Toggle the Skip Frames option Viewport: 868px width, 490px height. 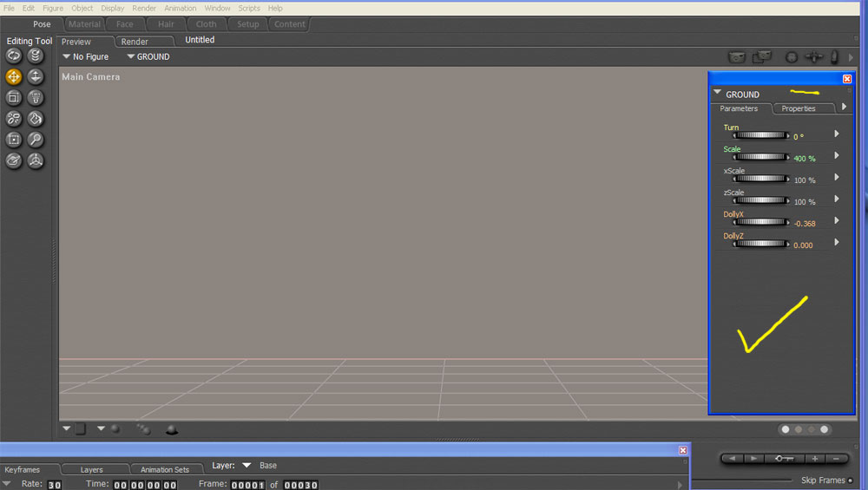click(850, 480)
